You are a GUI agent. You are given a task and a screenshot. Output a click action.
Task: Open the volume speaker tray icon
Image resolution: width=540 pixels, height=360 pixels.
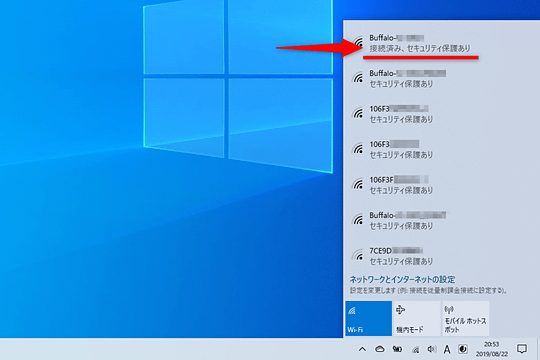(432, 349)
